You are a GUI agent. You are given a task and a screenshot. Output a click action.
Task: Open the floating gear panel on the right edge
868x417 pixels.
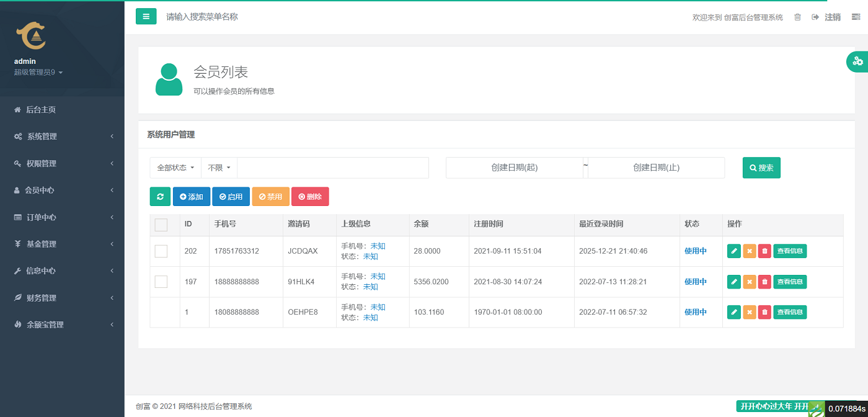pos(857,61)
